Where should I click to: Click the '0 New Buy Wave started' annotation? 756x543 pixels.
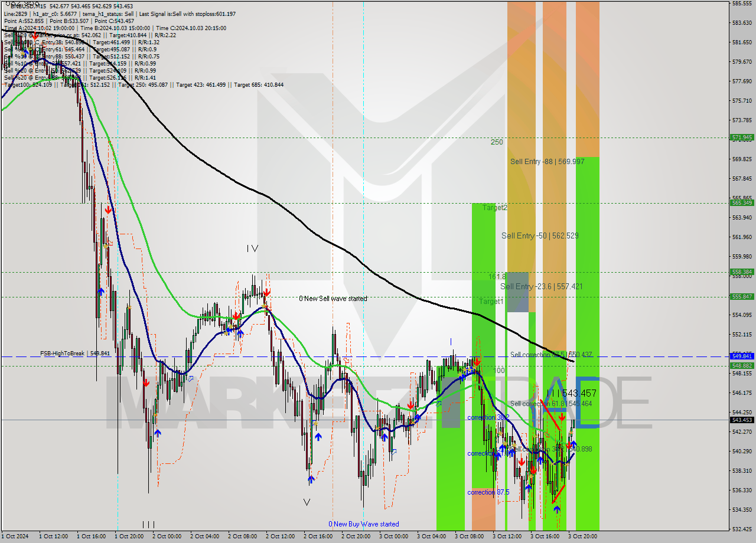pos(364,524)
